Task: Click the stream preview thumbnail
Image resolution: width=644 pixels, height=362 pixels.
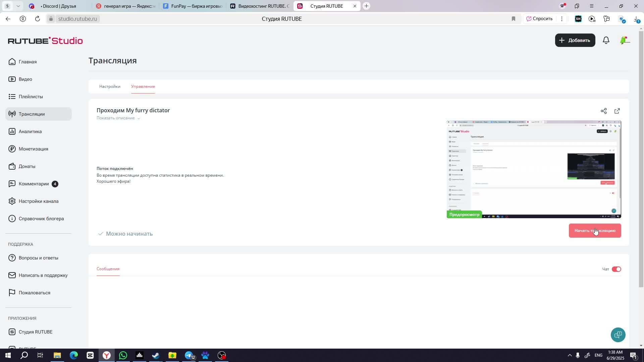Action: 534,169
